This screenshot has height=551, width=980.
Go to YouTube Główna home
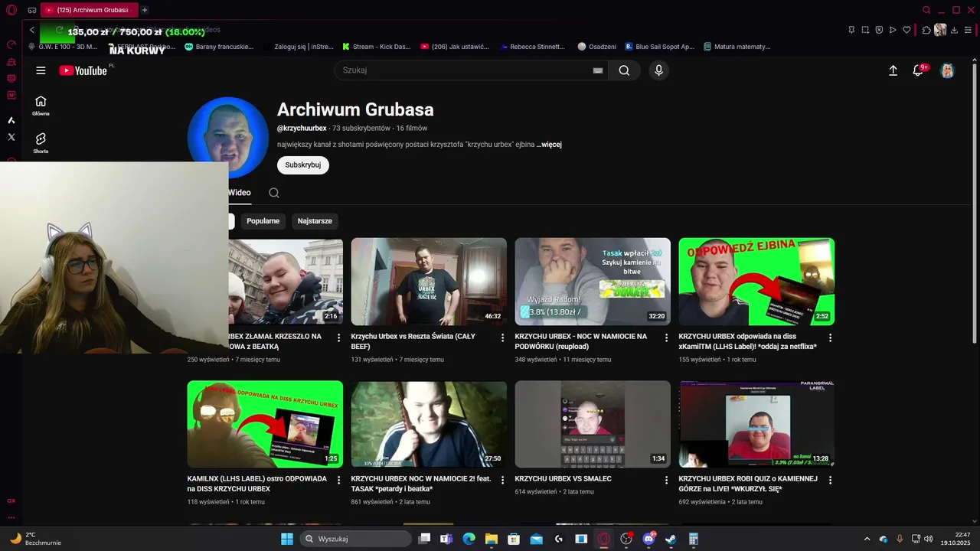coord(41,106)
